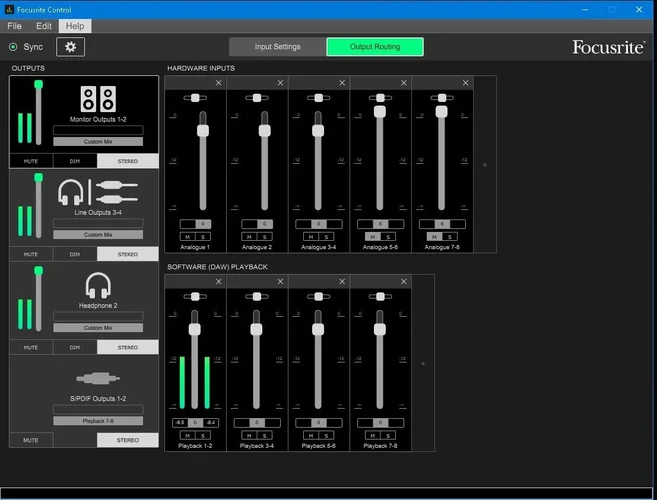Mute Line Outputs 3-4
The image size is (657, 500).
[x=31, y=254]
